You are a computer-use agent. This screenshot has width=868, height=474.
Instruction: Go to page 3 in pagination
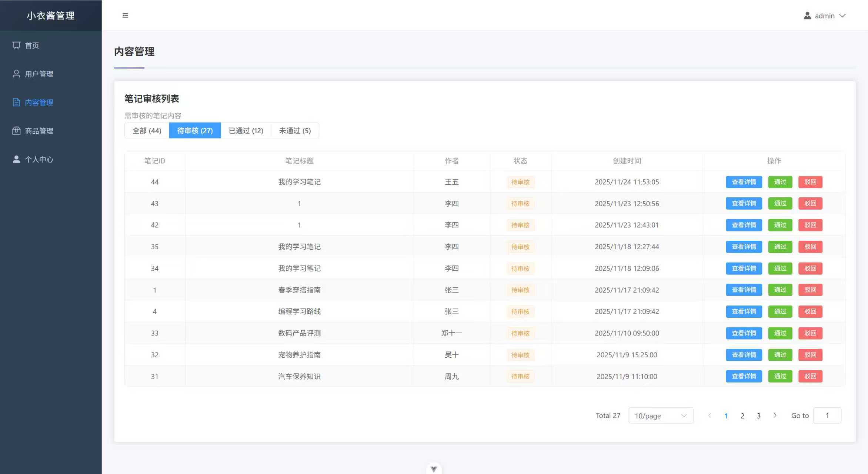pos(759,415)
